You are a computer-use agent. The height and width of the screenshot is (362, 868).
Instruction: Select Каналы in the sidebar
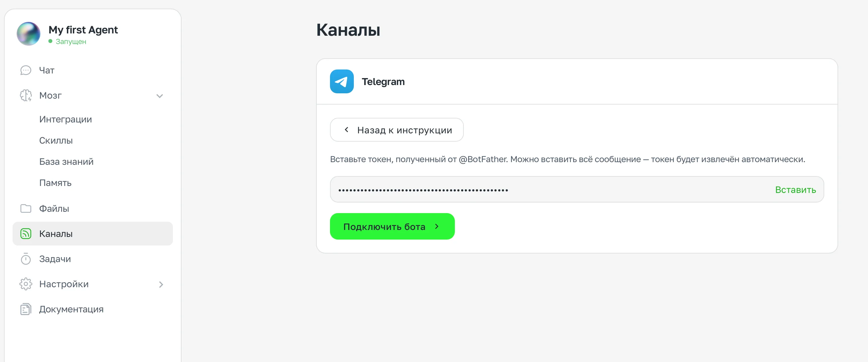pos(93,234)
